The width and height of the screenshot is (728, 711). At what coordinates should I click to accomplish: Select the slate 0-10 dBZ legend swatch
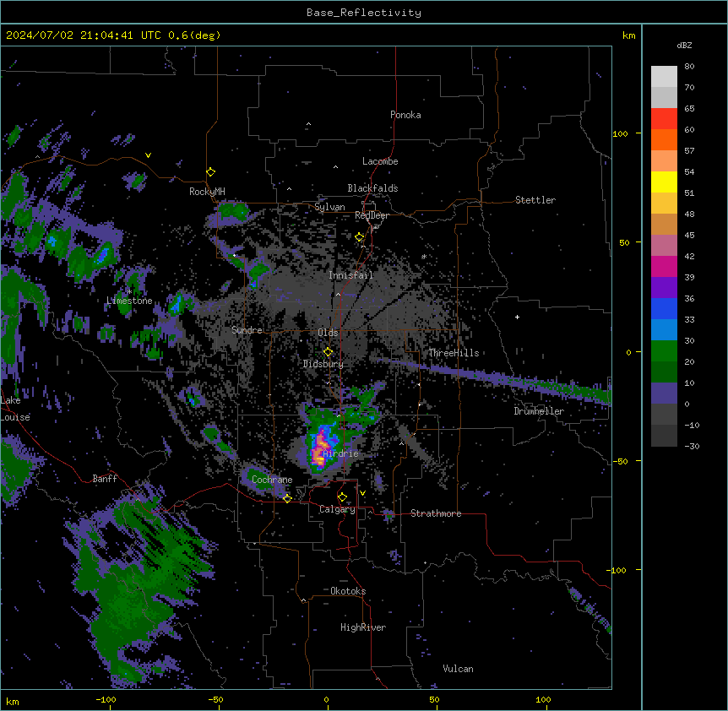(x=664, y=393)
